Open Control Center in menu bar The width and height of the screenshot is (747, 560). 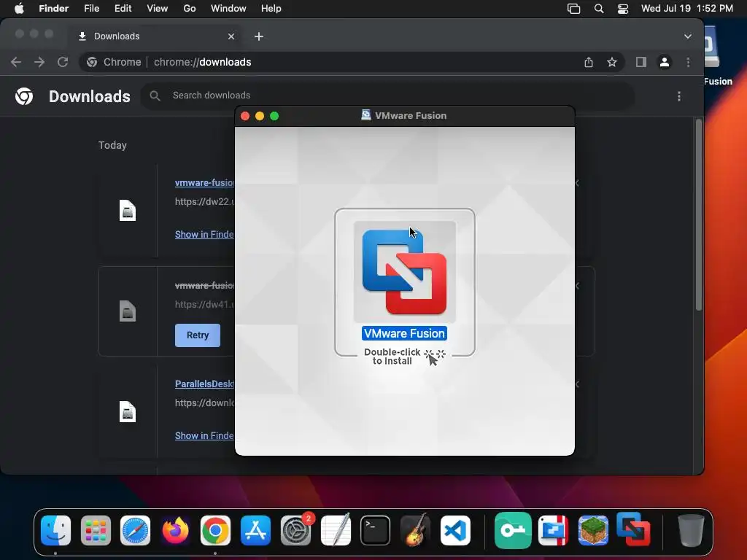[623, 9]
